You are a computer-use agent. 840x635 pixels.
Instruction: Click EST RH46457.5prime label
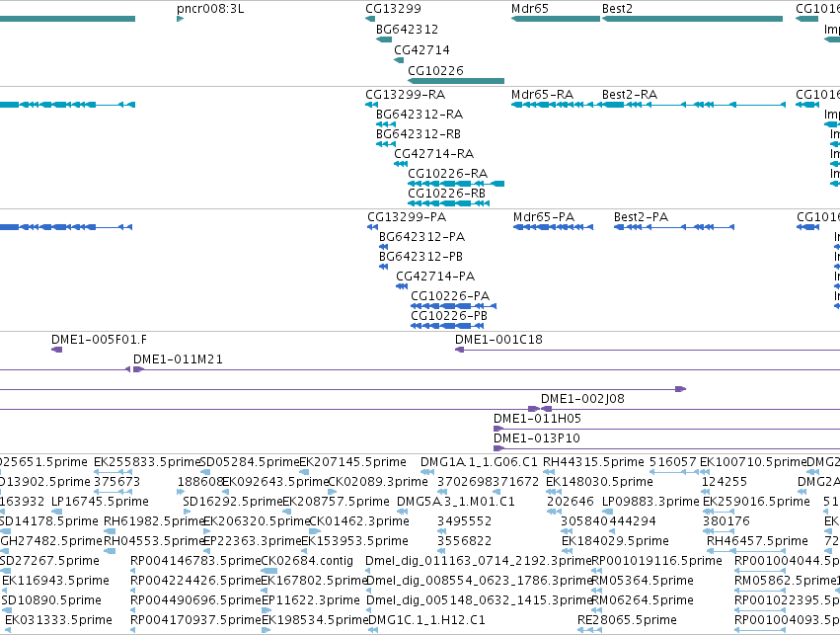pyautogui.click(x=757, y=541)
